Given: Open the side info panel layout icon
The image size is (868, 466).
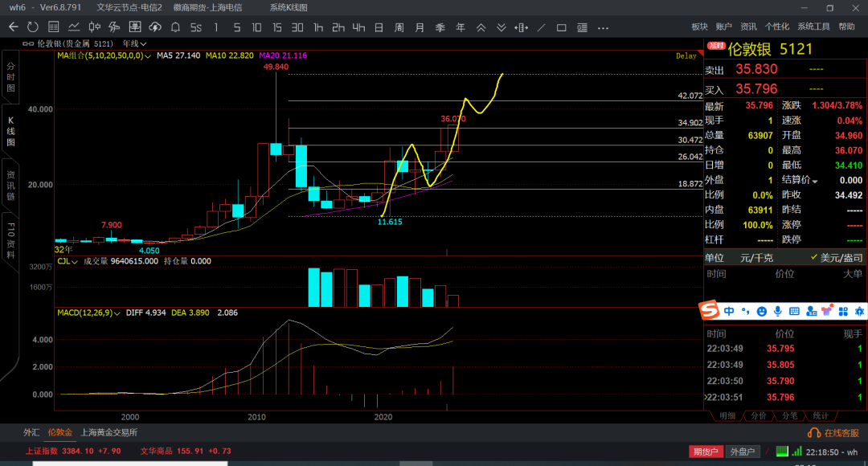Looking at the screenshot, I should point(582,27).
